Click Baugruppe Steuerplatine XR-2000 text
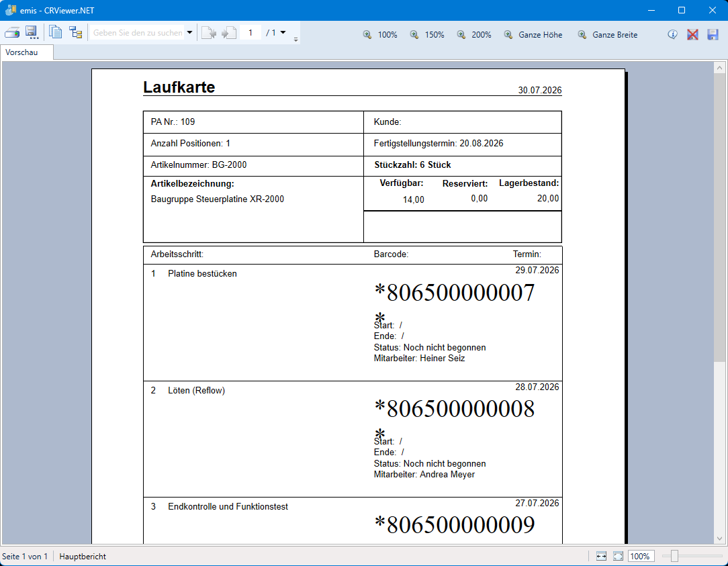 point(218,199)
